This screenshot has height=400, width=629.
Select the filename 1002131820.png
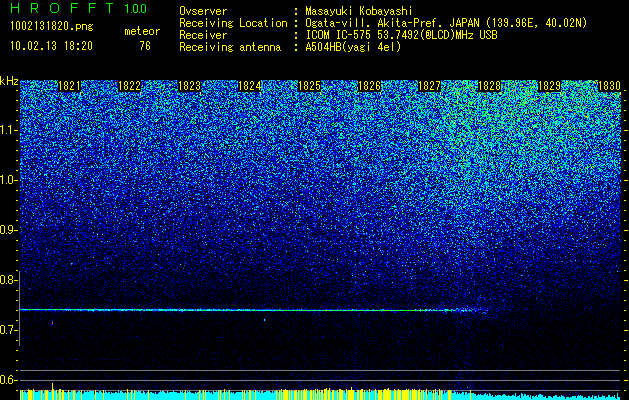51,27
